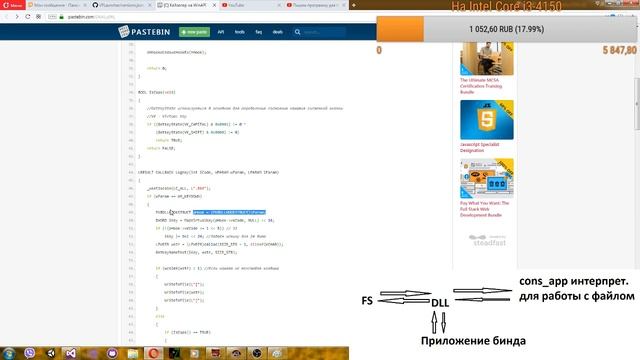Open Viber from the taskbar
The height and width of the screenshot is (360, 640).
(x=29, y=353)
